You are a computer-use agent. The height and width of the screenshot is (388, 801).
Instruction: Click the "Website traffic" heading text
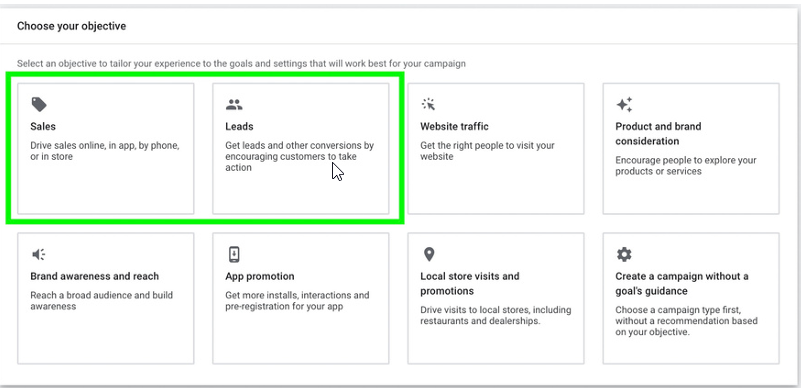454,126
